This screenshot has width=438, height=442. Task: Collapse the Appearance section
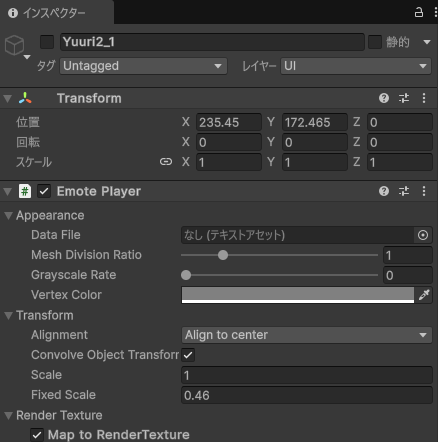(9, 216)
